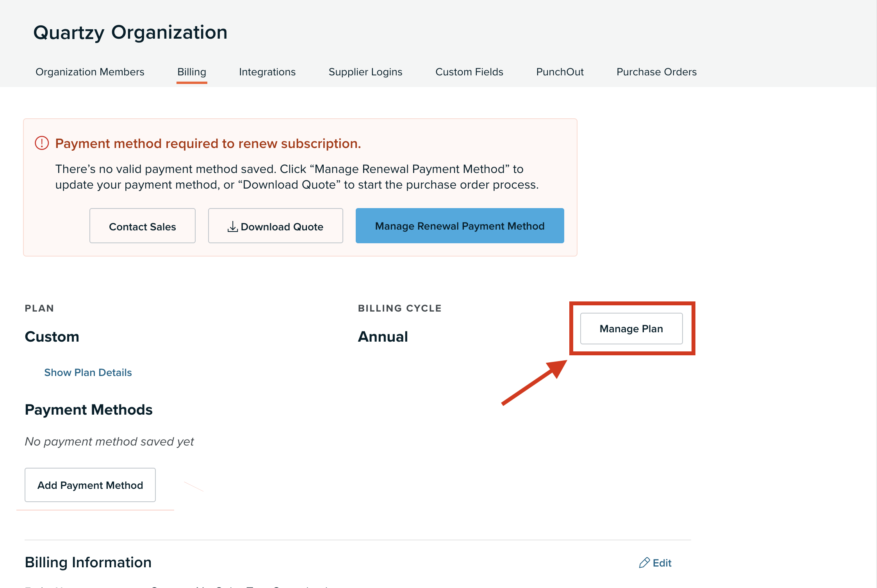
Task: Click the Contact Sales button
Action: (143, 226)
